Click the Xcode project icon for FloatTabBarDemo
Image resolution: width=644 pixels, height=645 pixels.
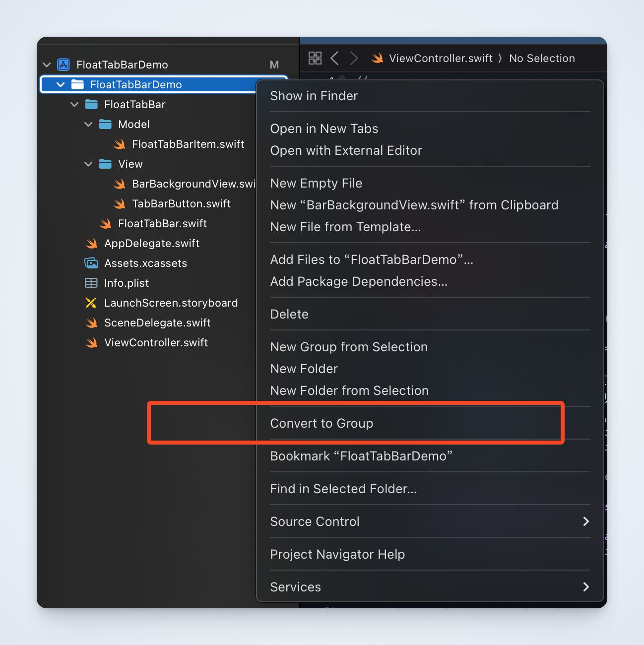tap(64, 64)
